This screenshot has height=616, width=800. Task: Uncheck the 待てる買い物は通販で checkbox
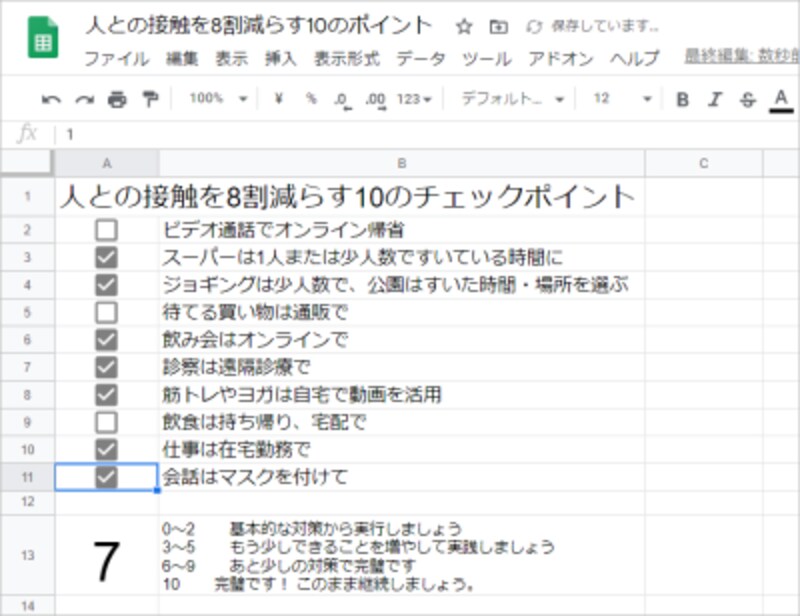[x=108, y=314]
